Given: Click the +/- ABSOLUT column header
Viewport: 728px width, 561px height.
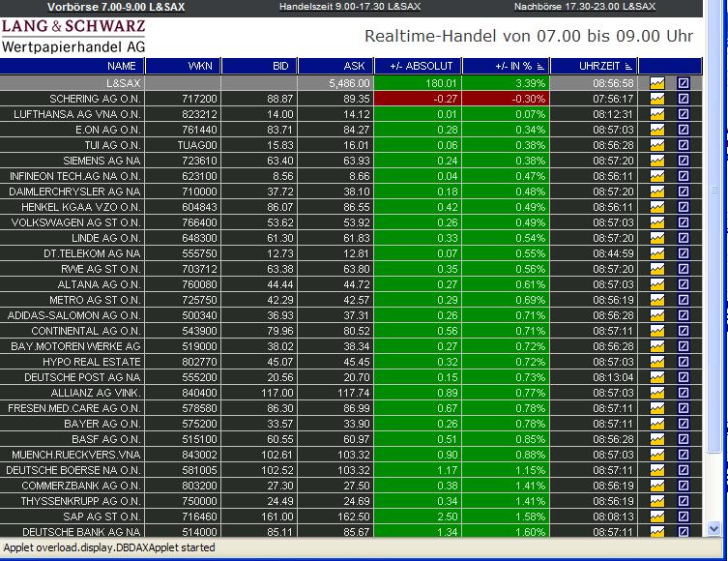Looking at the screenshot, I should tap(418, 66).
